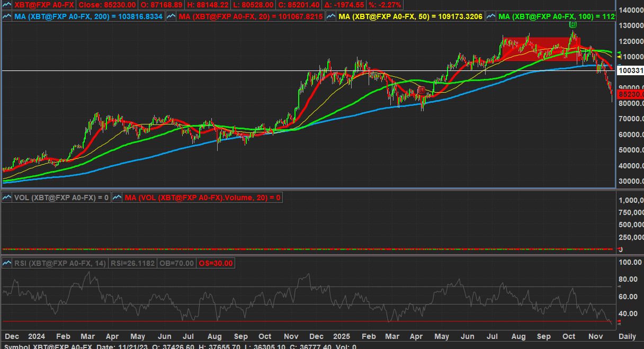Click the RSI indicator icon
The height and width of the screenshot is (349, 644).
click(x=7, y=263)
